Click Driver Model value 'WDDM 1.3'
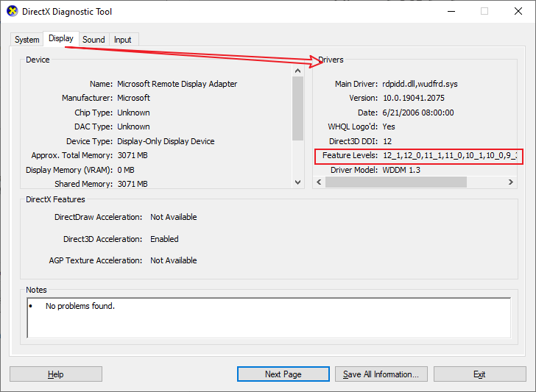 [401, 170]
